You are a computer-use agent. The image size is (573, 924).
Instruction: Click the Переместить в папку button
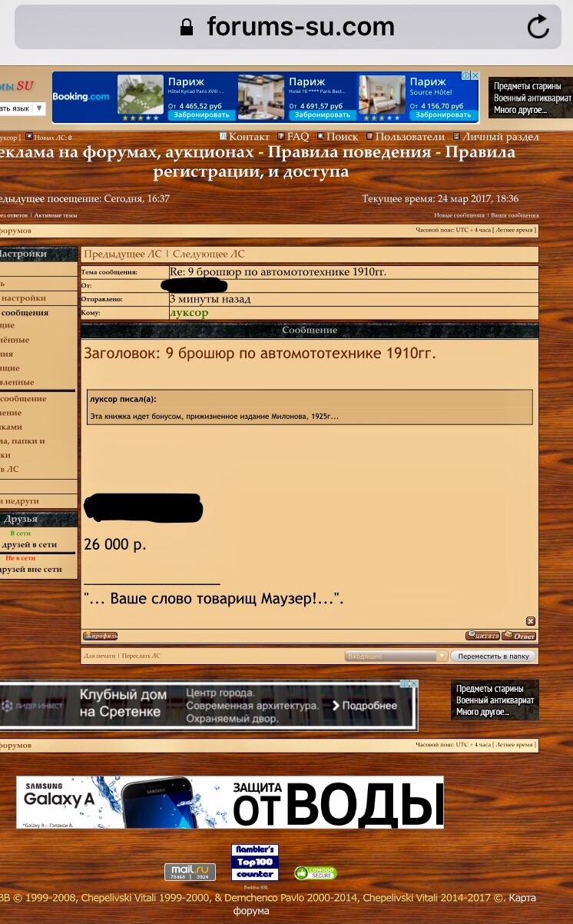493,656
